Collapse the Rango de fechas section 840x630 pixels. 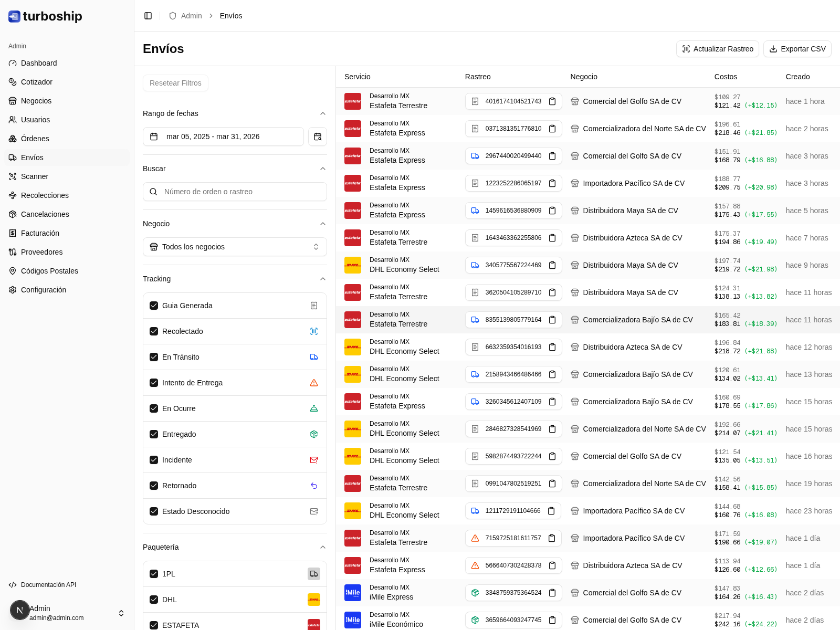(323, 113)
